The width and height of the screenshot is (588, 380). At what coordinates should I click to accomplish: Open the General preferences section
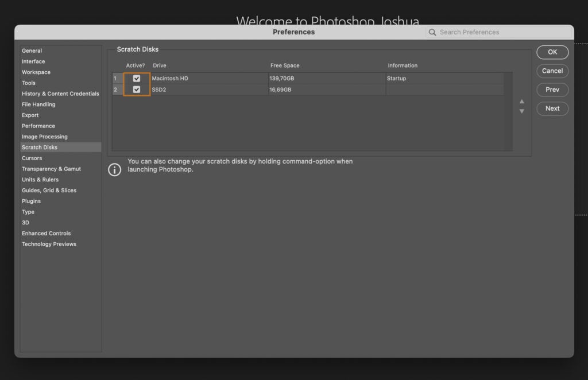click(x=31, y=51)
